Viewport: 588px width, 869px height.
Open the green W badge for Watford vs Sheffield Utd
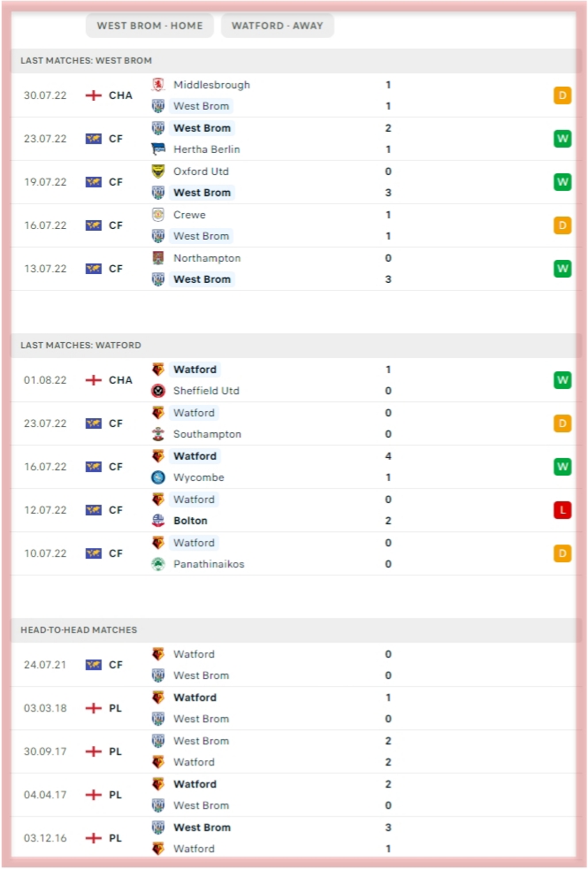coord(562,380)
